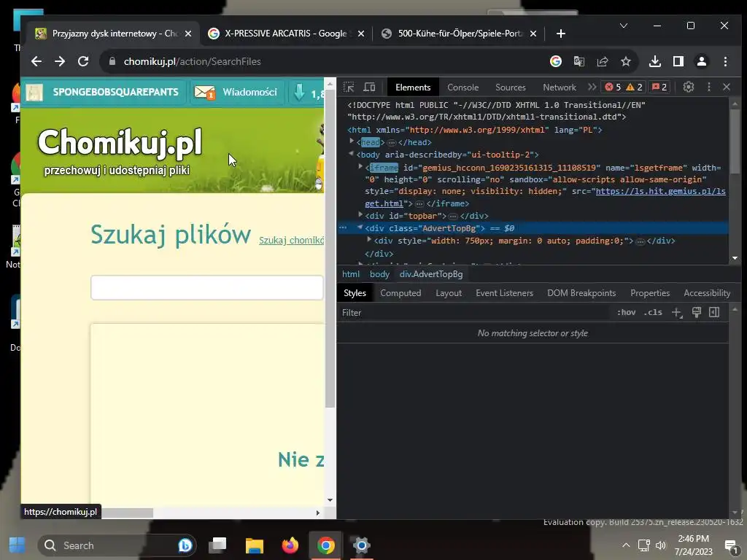Viewport: 747px width, 560px height.
Task: Open Google icon in address bar
Action: pos(555,61)
